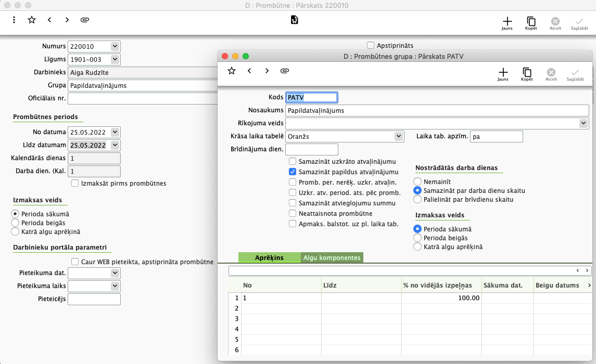This screenshot has width=596, height=364.
Task: Select Nemainīt radio button
Action: pyautogui.click(x=417, y=181)
